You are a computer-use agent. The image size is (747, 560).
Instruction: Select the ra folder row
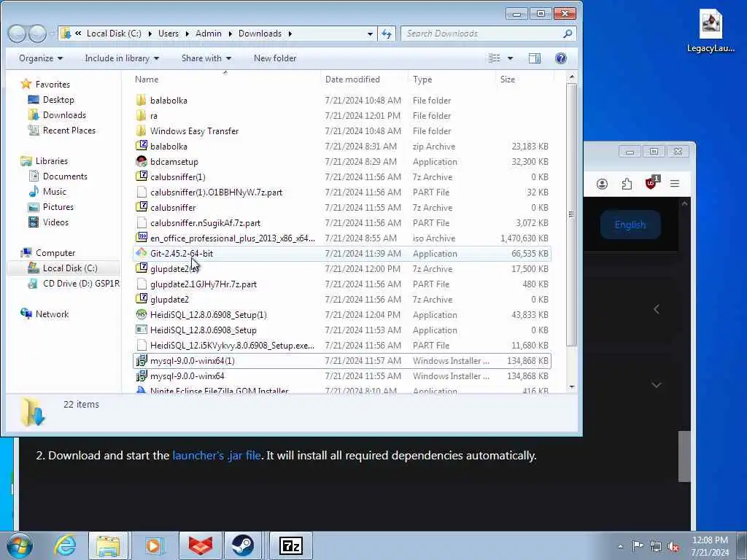click(342, 116)
